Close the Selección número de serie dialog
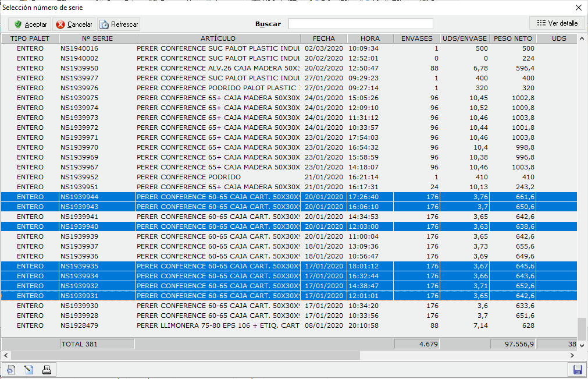 tap(579, 8)
